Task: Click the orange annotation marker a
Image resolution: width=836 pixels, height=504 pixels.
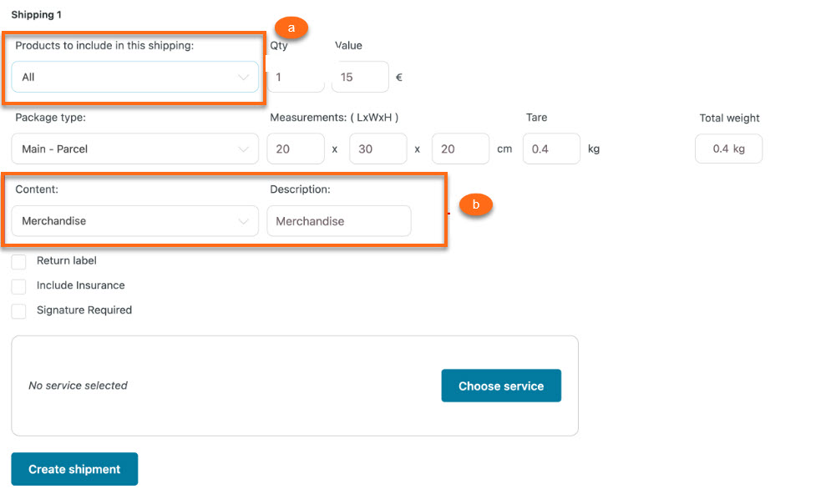Action: click(x=291, y=28)
